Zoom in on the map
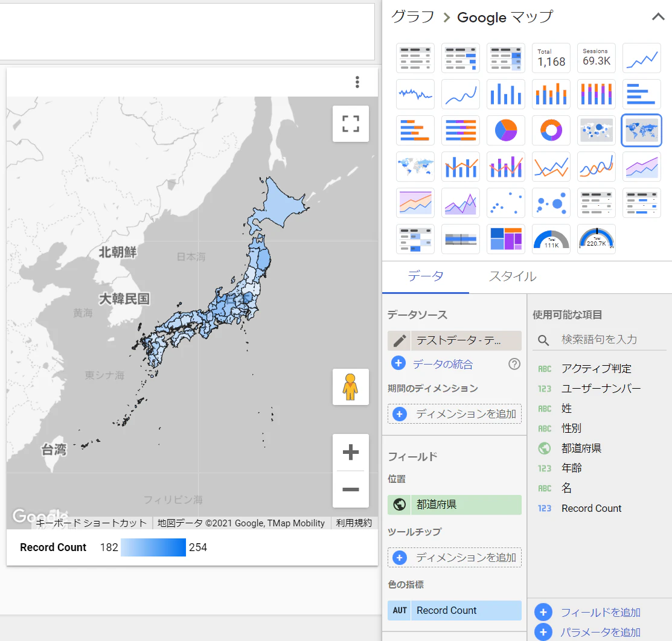Image resolution: width=672 pixels, height=641 pixels. coord(351,452)
